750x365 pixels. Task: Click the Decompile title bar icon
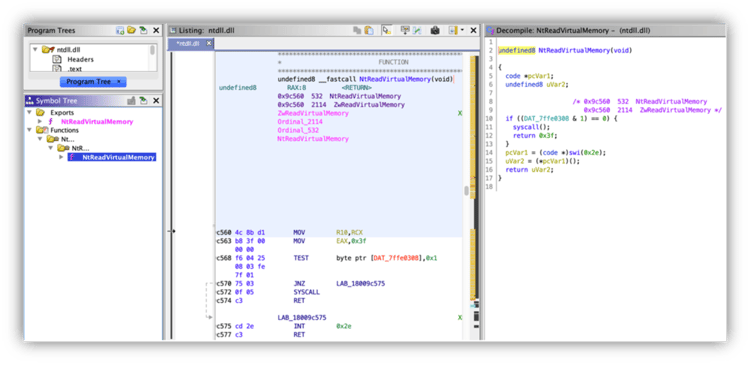pos(490,31)
